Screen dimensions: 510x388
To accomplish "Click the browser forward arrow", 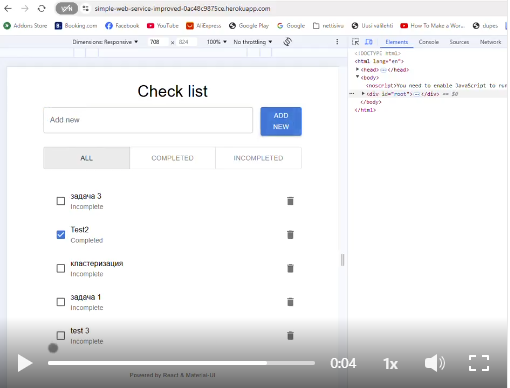I will tap(25, 8).
